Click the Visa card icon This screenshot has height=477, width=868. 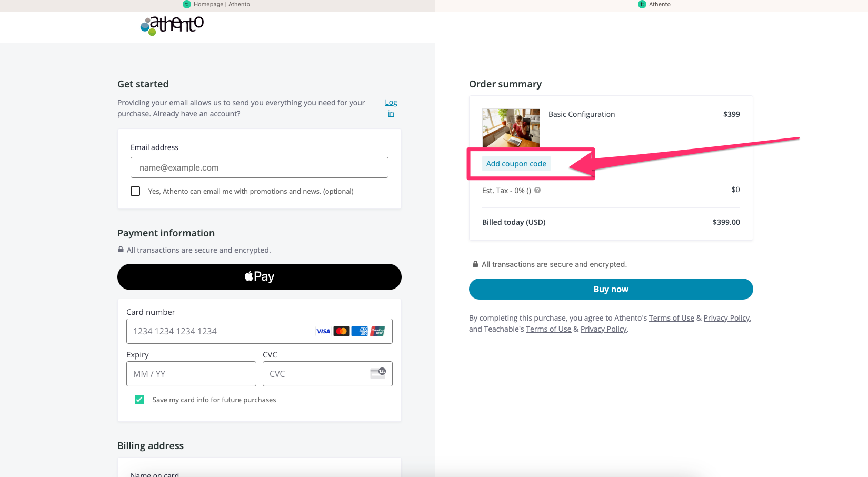323,331
